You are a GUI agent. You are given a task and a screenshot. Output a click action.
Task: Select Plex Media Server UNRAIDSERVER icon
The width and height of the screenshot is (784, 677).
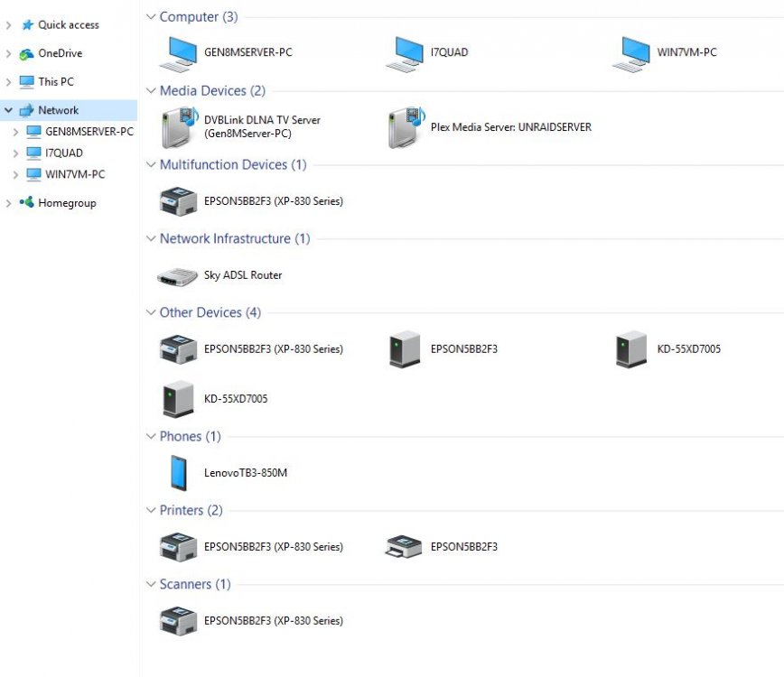[406, 127]
